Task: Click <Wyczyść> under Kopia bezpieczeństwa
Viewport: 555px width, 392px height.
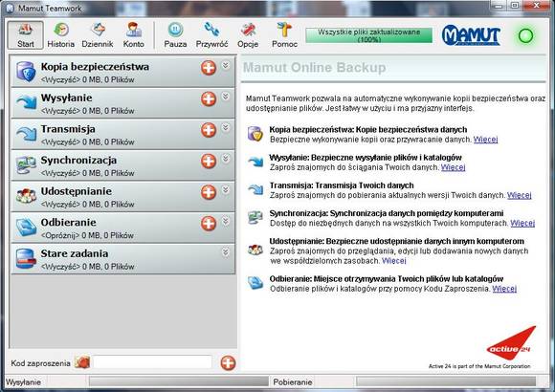Action: (60, 80)
